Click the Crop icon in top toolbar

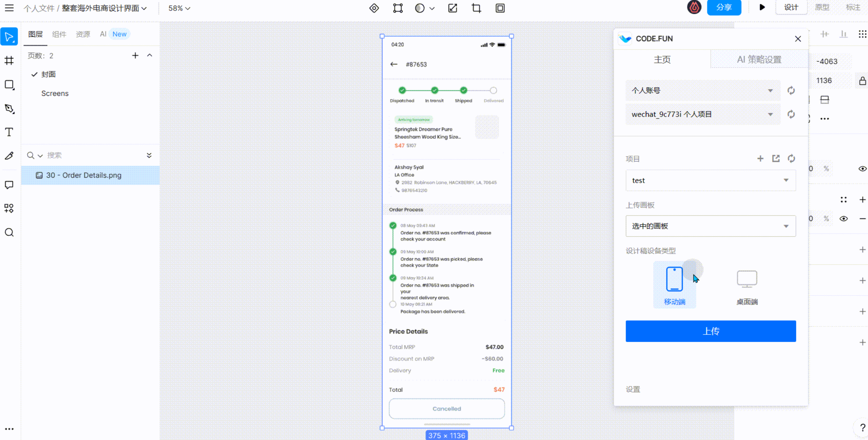[x=476, y=8]
